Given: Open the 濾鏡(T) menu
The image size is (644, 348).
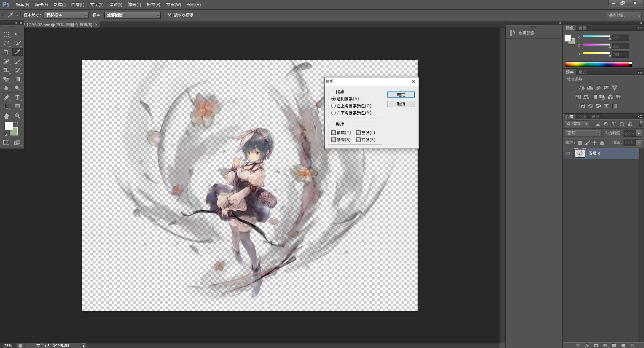Looking at the screenshot, I should pyautogui.click(x=134, y=5).
